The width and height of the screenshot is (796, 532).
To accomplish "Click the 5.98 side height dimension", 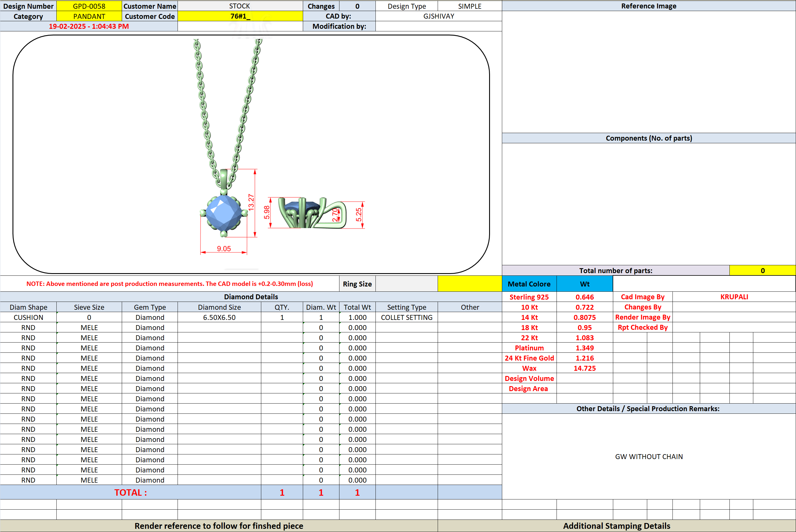I will point(267,212).
